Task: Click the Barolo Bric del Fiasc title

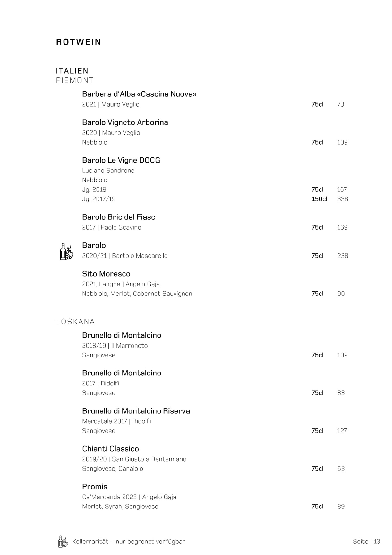Action: tap(118, 217)
